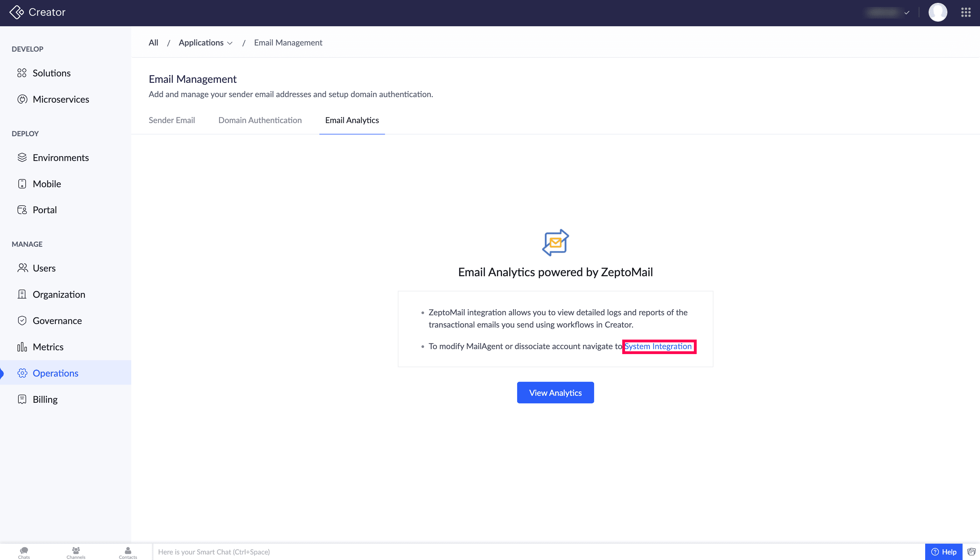
Task: Click the View Analytics button
Action: pyautogui.click(x=555, y=393)
